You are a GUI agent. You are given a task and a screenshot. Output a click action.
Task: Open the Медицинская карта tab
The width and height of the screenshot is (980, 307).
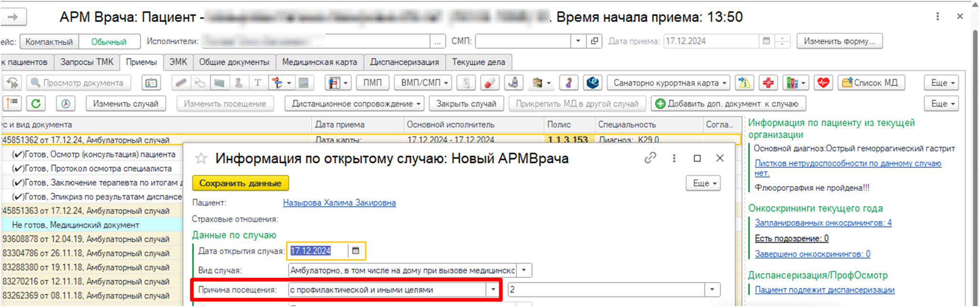click(319, 62)
